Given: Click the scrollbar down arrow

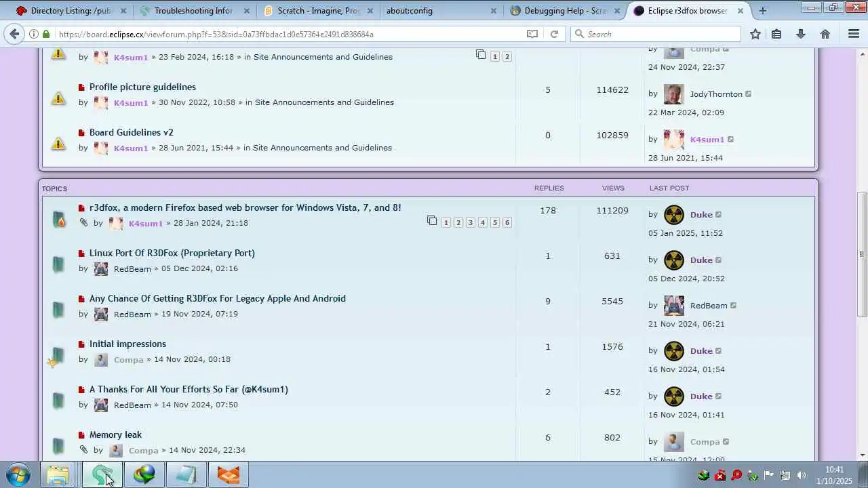Looking at the screenshot, I should tap(862, 455).
